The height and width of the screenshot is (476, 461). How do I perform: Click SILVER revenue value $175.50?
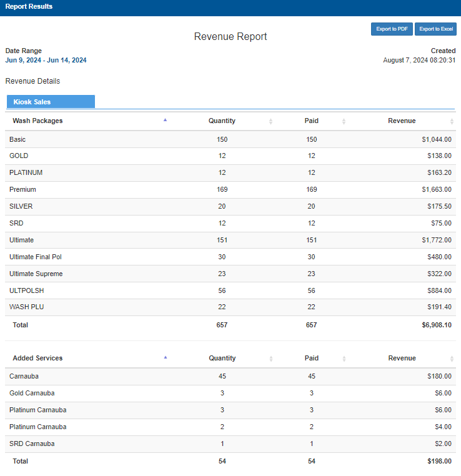click(x=440, y=206)
